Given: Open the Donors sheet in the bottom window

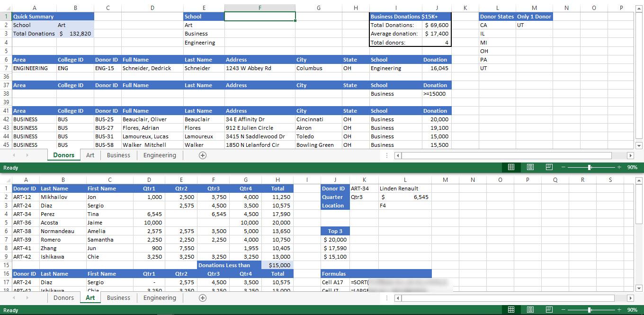Looking at the screenshot, I should click(x=63, y=297).
